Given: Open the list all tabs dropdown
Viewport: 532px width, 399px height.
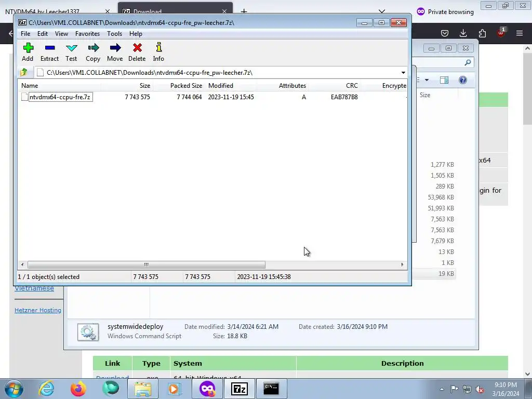Looking at the screenshot, I should coord(382,11).
